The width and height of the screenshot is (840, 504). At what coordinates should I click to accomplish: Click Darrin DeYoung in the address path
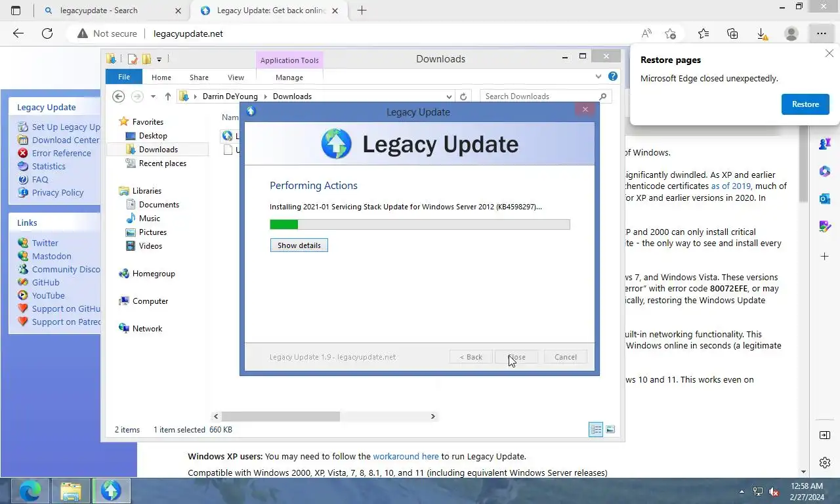230,96
